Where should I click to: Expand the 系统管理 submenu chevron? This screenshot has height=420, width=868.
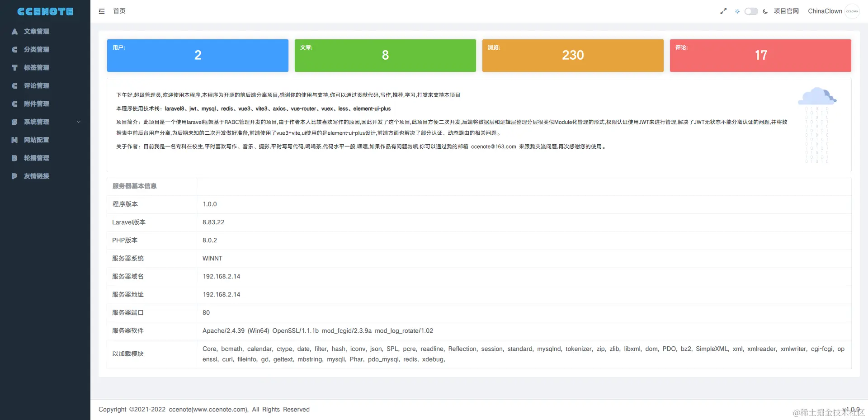click(x=79, y=122)
